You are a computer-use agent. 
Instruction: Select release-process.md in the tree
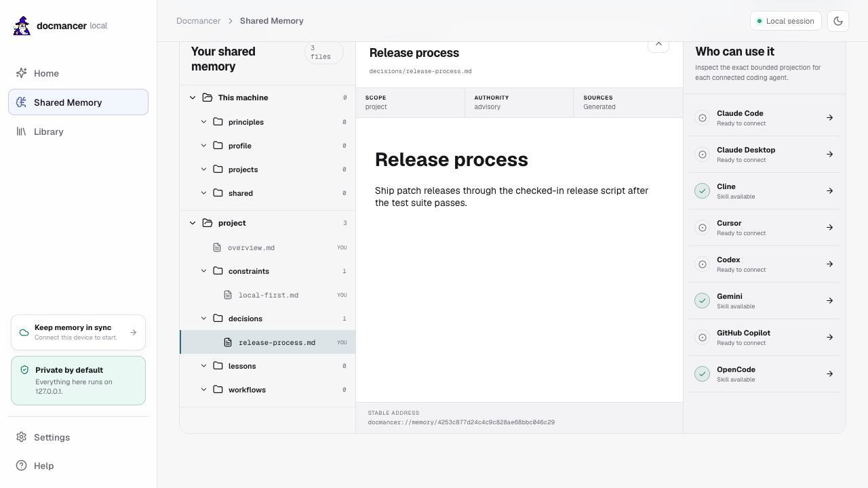[x=267, y=342]
